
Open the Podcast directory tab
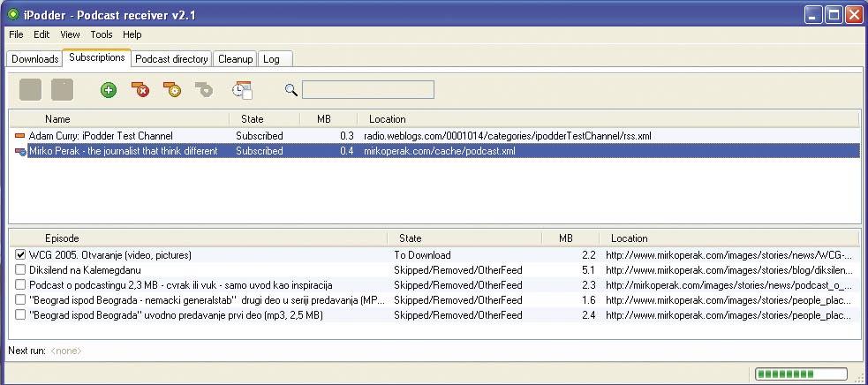[x=171, y=58]
